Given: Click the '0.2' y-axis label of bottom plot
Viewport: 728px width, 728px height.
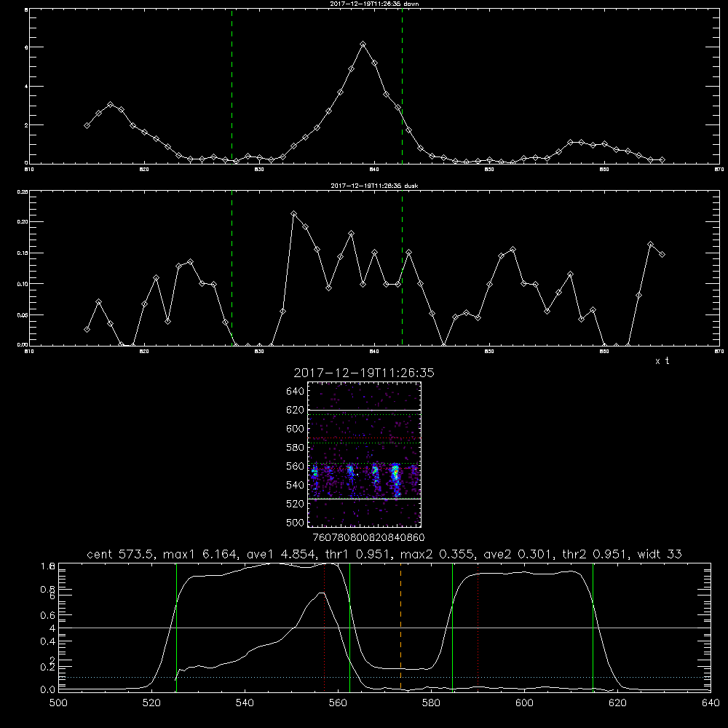Looking at the screenshot, I should (48, 668).
